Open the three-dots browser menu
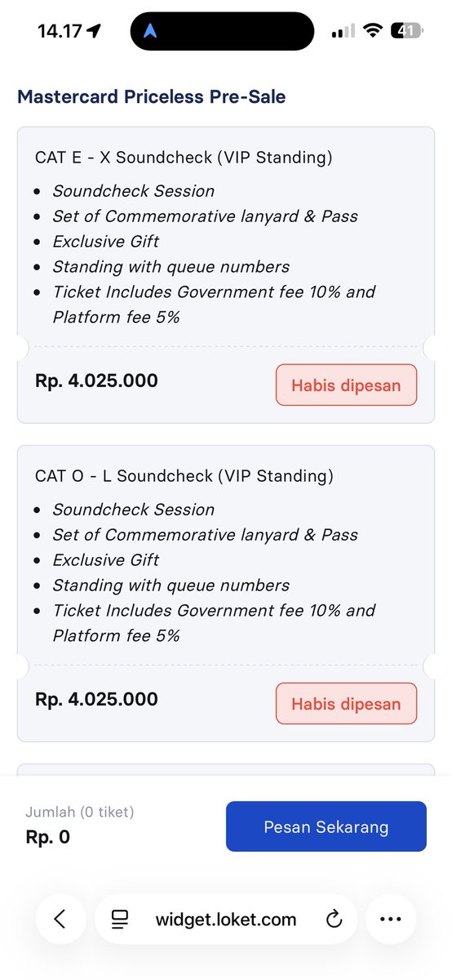452x980 pixels. pyautogui.click(x=390, y=919)
